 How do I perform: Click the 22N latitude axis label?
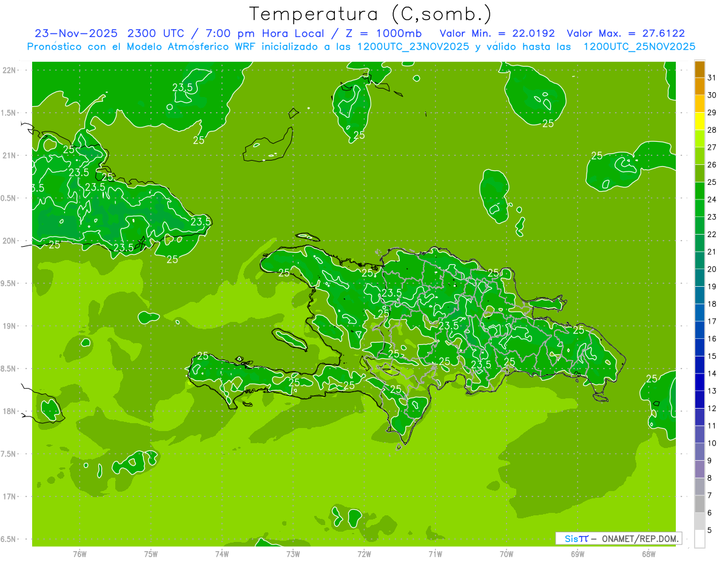(10, 70)
